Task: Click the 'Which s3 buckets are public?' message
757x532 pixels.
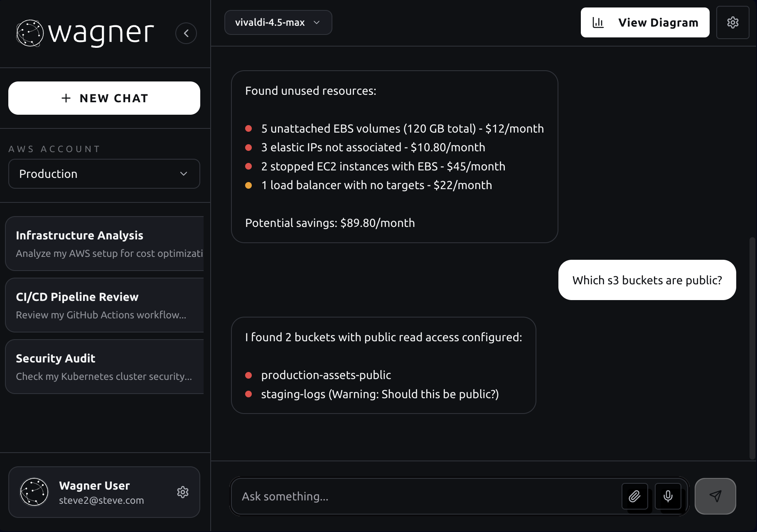Action: (x=647, y=280)
